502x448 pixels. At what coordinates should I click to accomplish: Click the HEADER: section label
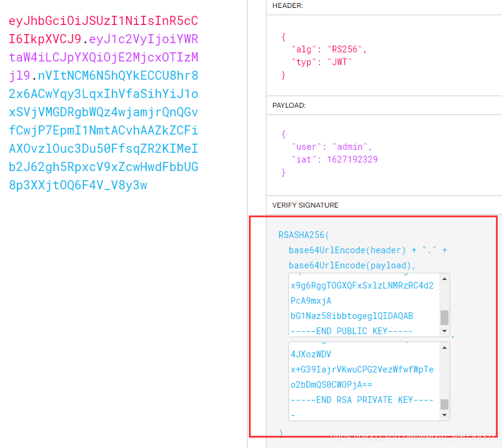287,5
